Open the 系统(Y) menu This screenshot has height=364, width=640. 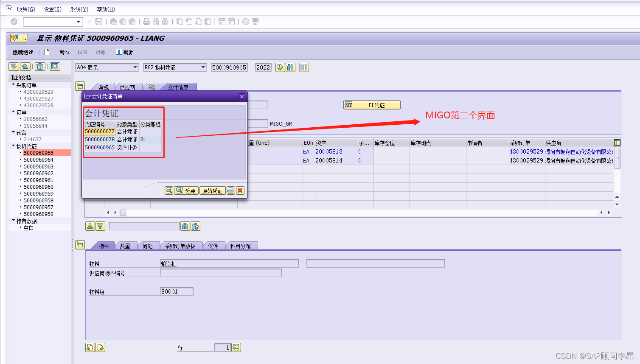coord(79,9)
